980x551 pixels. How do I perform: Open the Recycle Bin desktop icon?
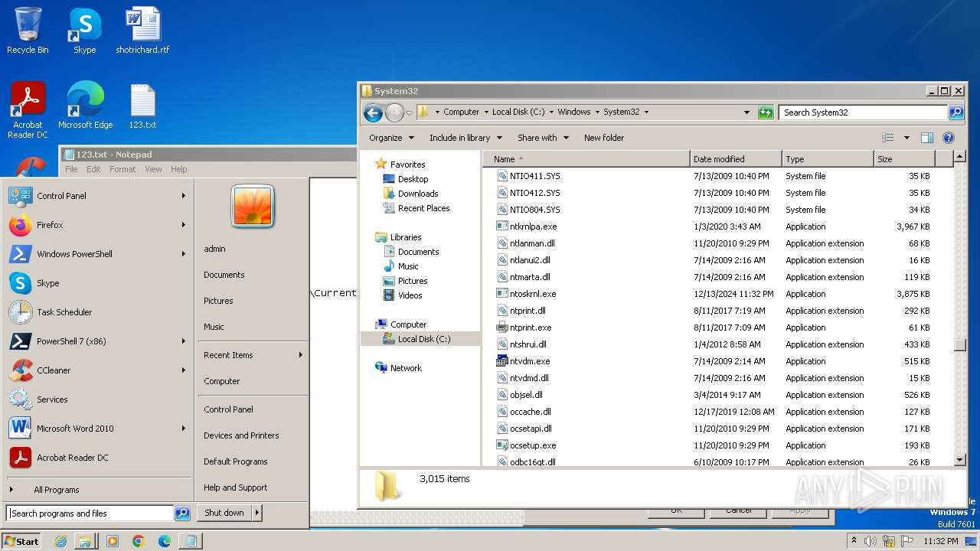(x=28, y=31)
